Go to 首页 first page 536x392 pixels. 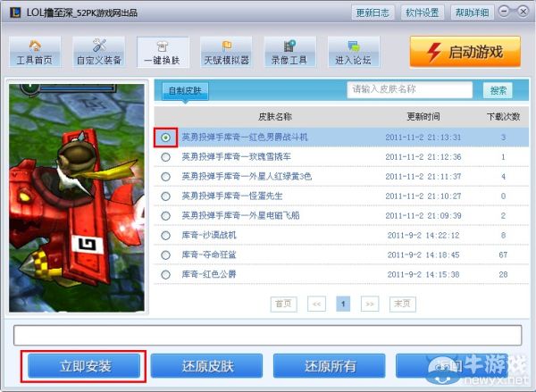(284, 304)
